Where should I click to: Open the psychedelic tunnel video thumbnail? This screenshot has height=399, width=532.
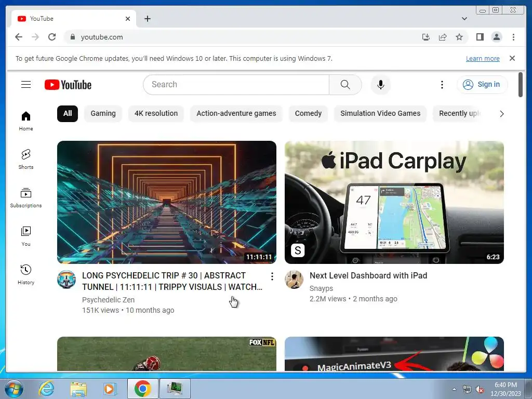(x=167, y=202)
